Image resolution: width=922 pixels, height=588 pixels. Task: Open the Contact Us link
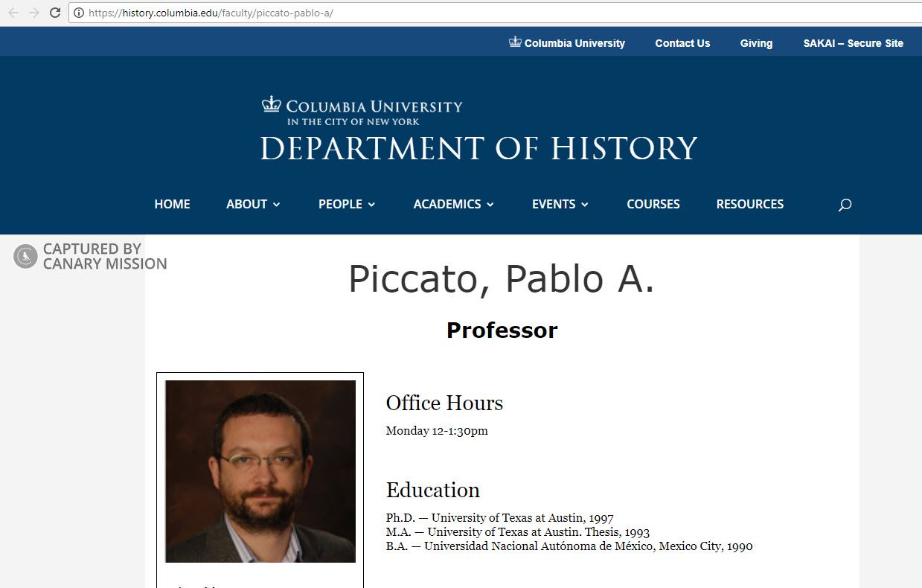click(682, 43)
